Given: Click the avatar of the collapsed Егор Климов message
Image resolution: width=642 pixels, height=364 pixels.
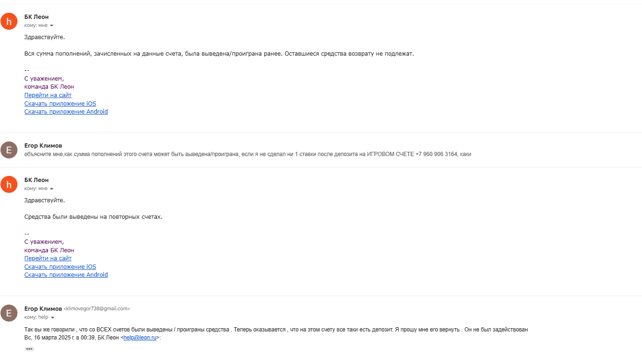Looking at the screenshot, I should tap(9, 150).
